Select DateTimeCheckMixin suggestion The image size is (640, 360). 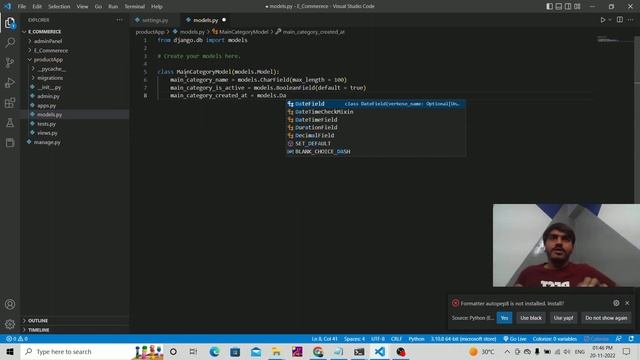pos(376,112)
